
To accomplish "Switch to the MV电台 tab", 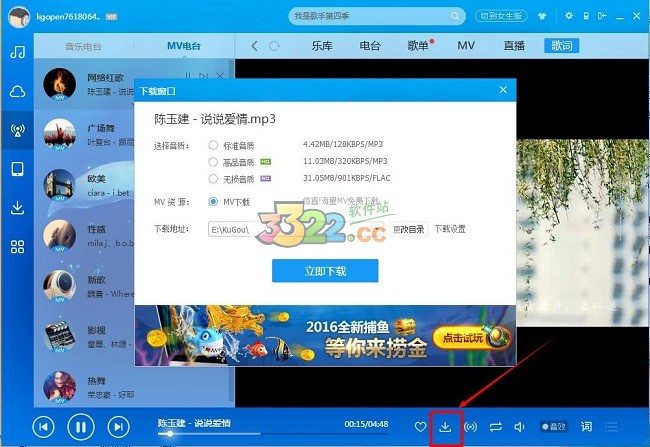I will [184, 46].
